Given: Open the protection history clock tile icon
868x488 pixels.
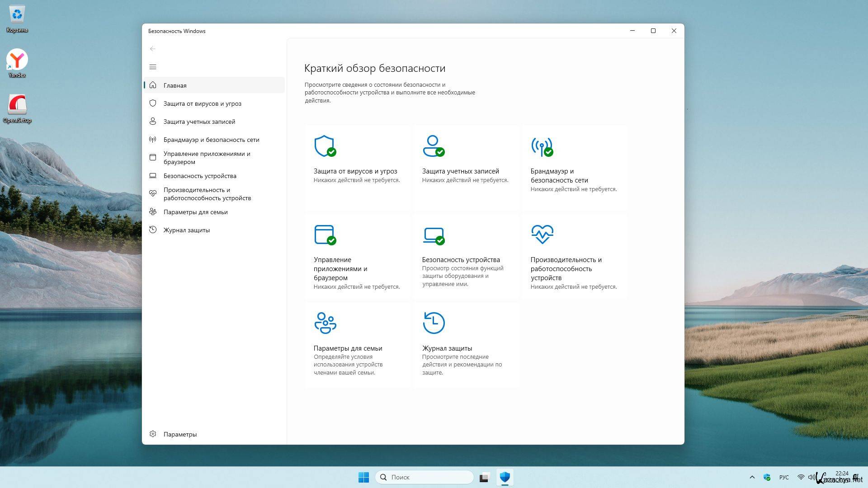Looking at the screenshot, I should [433, 323].
